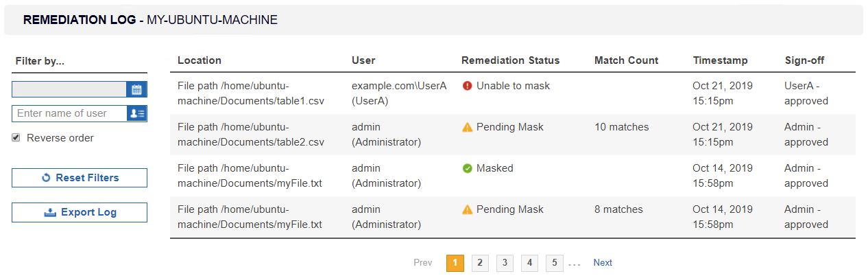This screenshot has height=276, width=868.
Task: Click the warning icon beside 8 matches row
Action: point(468,209)
